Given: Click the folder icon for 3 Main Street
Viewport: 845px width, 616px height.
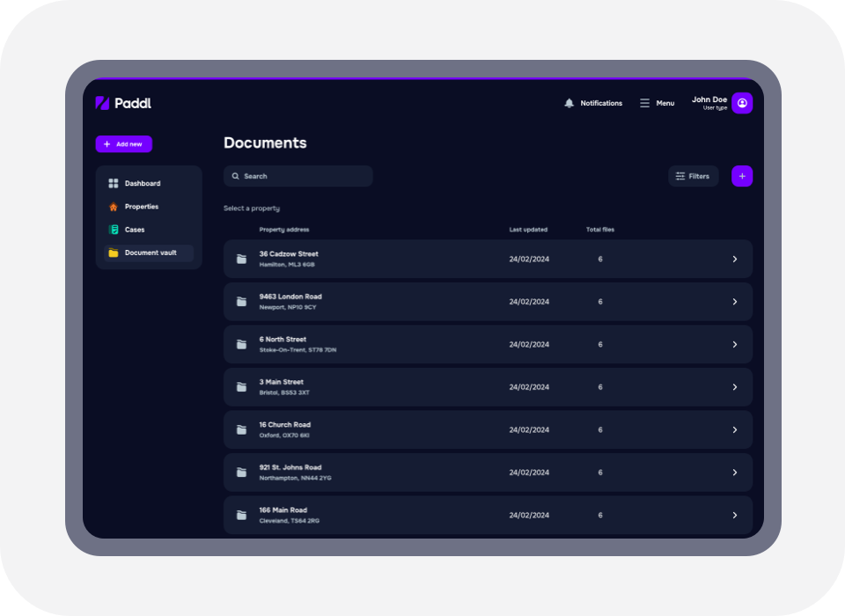Looking at the screenshot, I should click(x=241, y=387).
